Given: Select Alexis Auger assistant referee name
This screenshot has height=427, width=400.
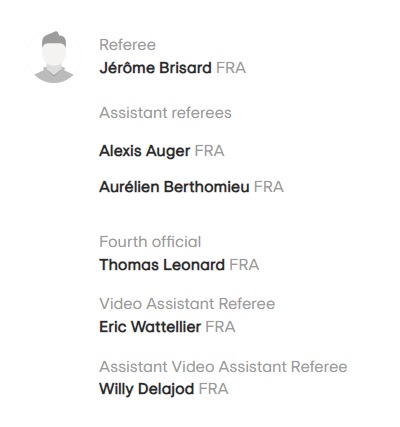Looking at the screenshot, I should point(145,151).
